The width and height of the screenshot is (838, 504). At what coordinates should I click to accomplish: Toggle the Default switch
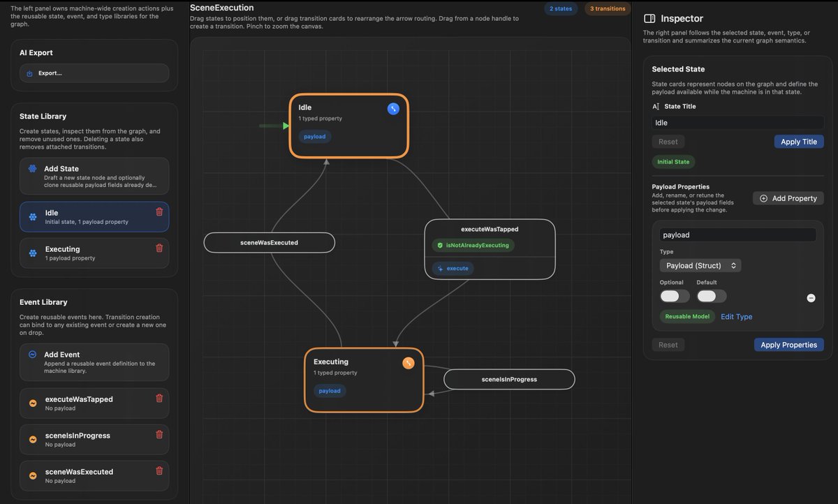coord(712,296)
